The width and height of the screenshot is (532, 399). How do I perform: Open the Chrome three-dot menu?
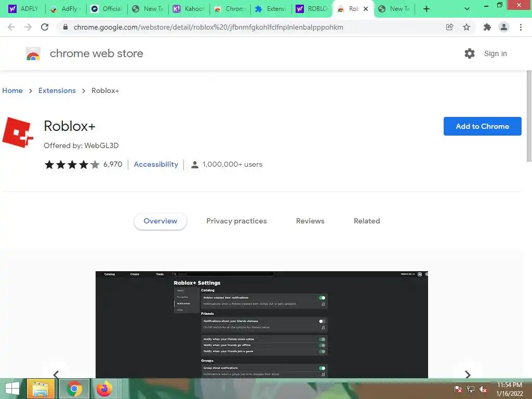tap(521, 27)
